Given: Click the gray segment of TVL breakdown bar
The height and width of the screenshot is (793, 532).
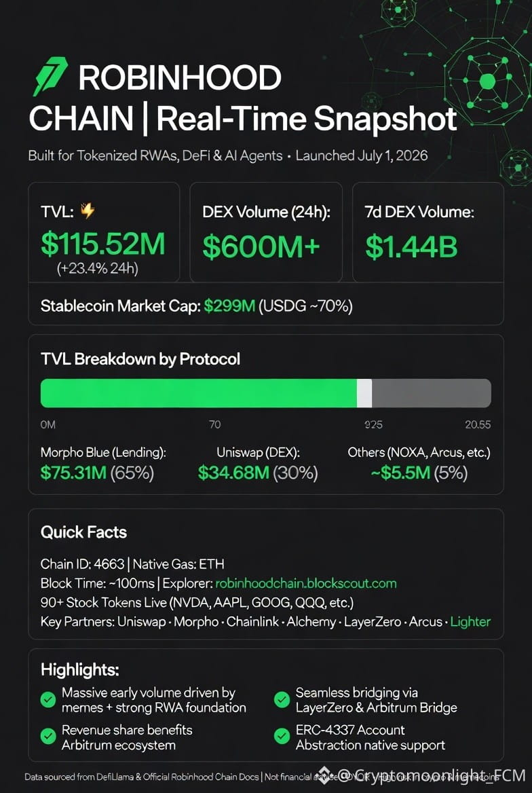Looking at the screenshot, I should (432, 393).
